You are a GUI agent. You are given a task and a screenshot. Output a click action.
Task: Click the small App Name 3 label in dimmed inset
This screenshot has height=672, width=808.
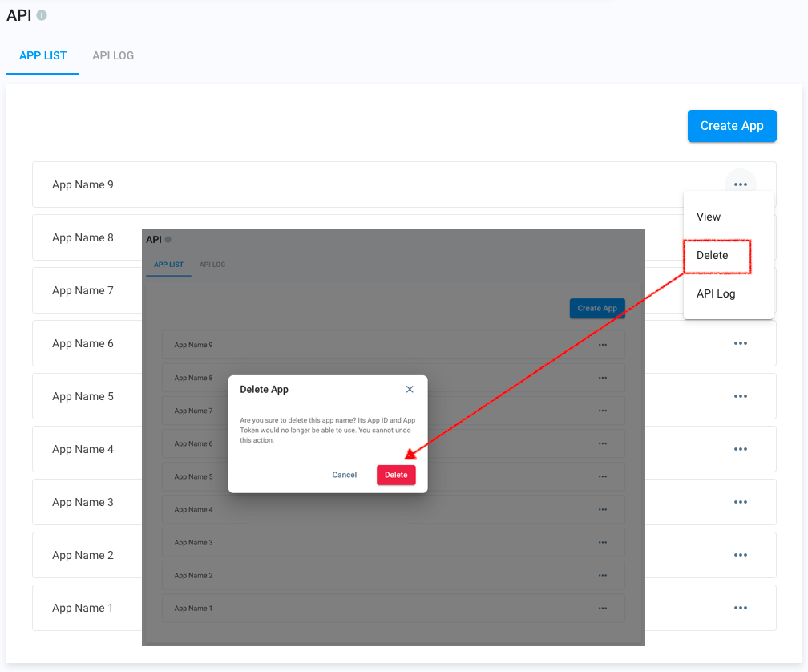click(x=193, y=543)
